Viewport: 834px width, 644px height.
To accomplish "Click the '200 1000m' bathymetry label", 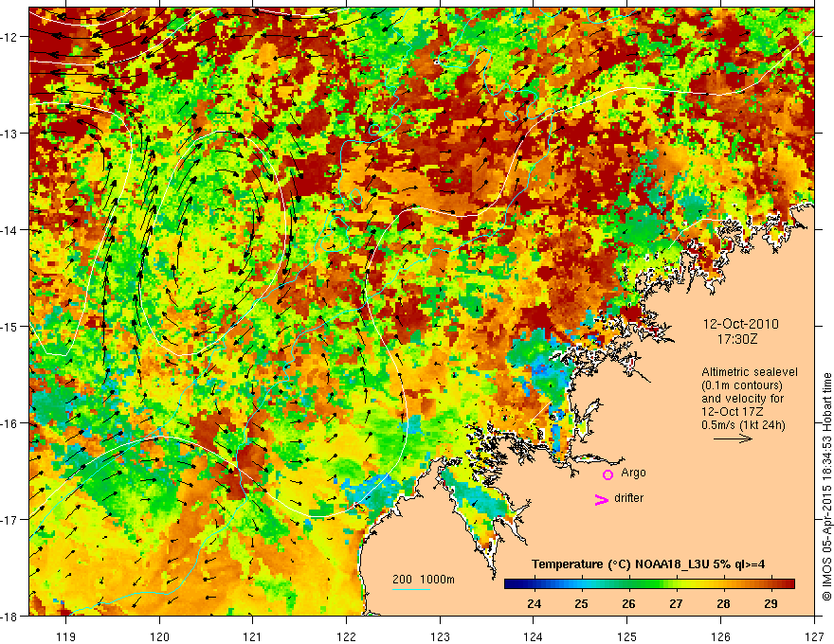I will pyautogui.click(x=424, y=580).
